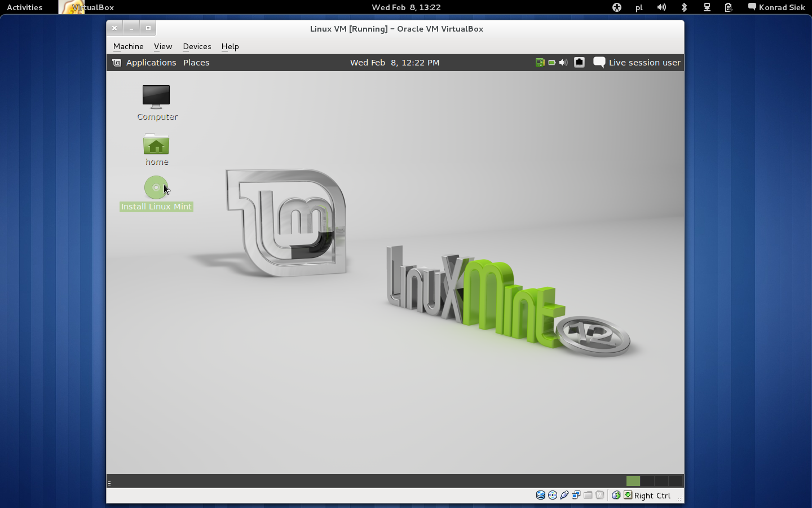Click the VirtualBox hard disk activity icon

[x=540, y=495]
